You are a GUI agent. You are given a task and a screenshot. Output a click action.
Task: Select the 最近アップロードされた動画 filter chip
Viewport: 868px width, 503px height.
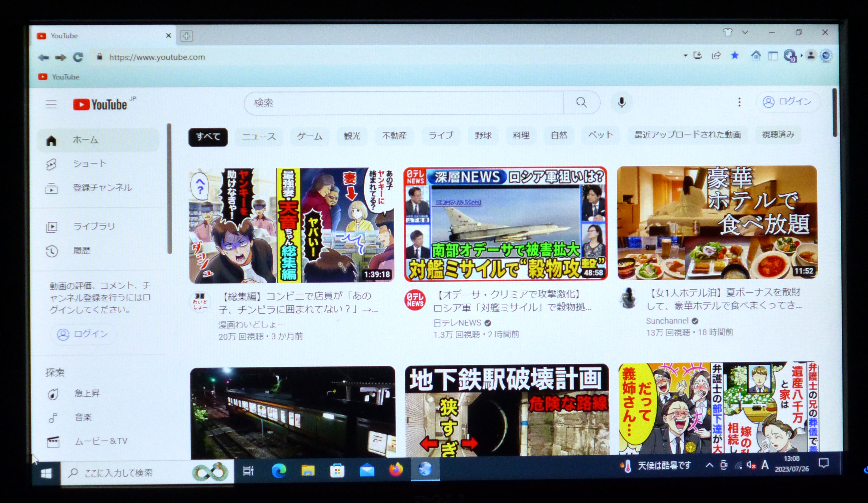(x=687, y=134)
